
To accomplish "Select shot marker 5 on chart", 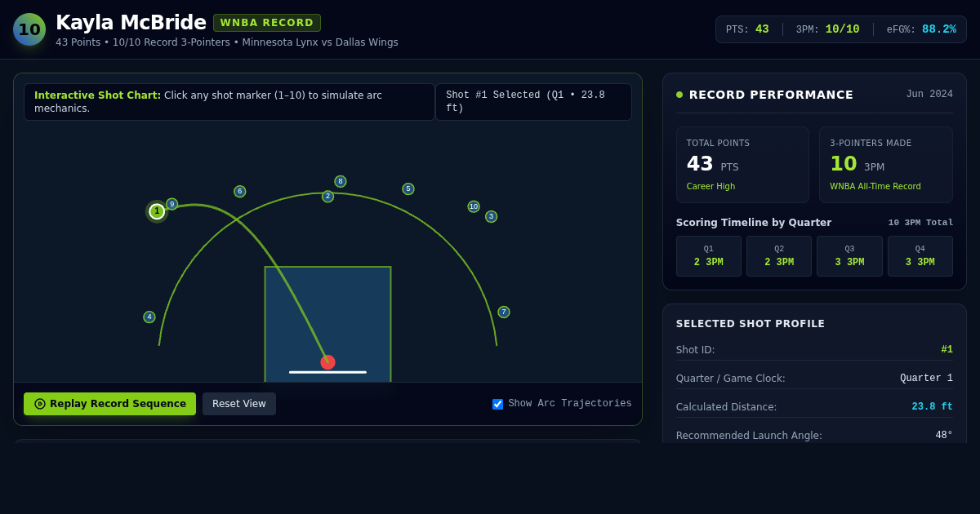I will 408,188.
